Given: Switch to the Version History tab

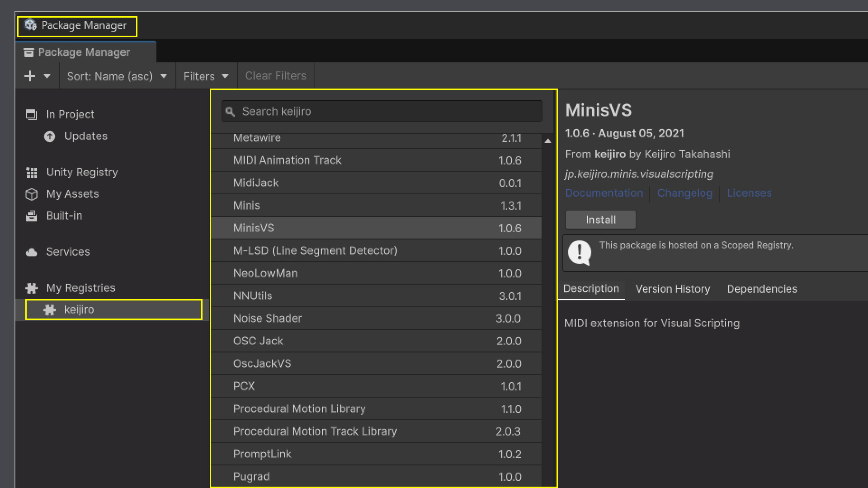Looking at the screenshot, I should [x=672, y=289].
